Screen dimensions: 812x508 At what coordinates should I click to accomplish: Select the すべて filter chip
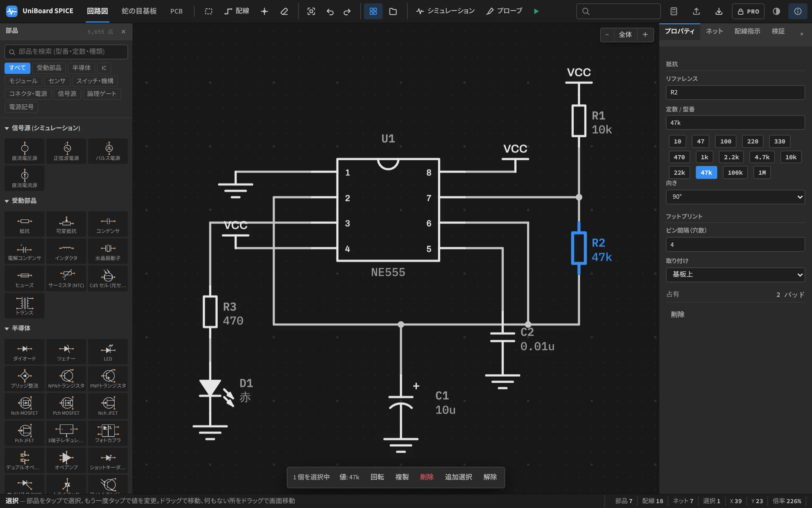pos(17,68)
